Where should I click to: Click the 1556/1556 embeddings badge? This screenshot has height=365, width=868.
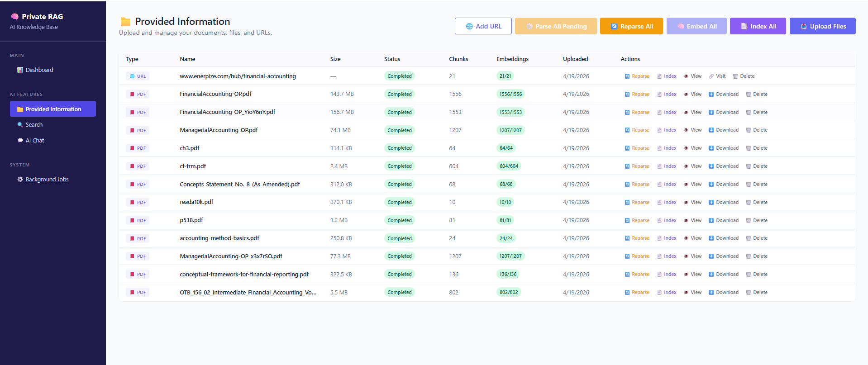click(510, 95)
